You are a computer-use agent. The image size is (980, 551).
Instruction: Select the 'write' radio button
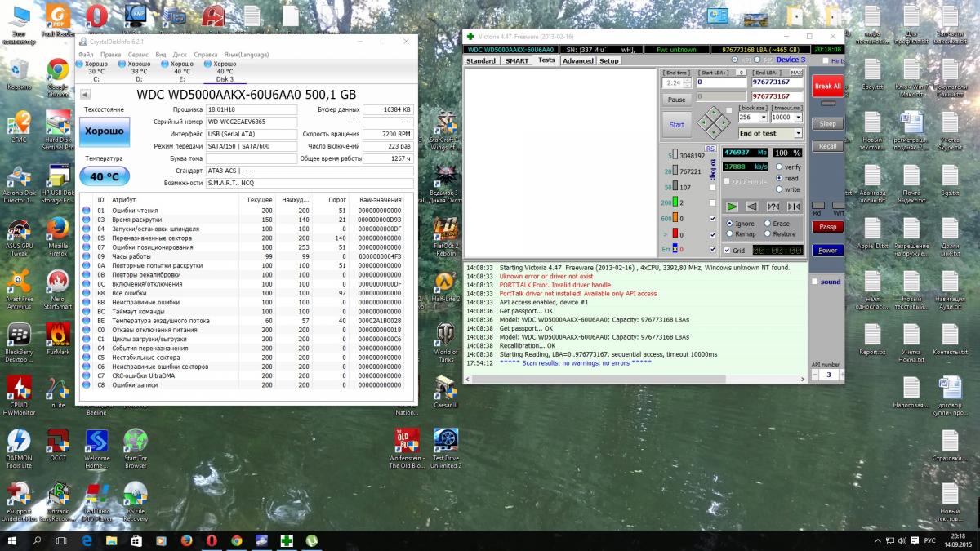click(779, 189)
